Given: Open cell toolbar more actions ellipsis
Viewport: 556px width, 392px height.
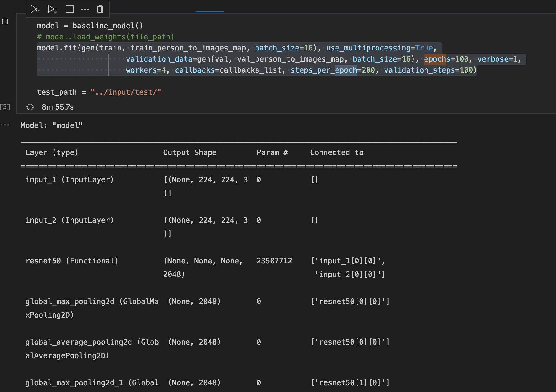Looking at the screenshot, I should (85, 9).
